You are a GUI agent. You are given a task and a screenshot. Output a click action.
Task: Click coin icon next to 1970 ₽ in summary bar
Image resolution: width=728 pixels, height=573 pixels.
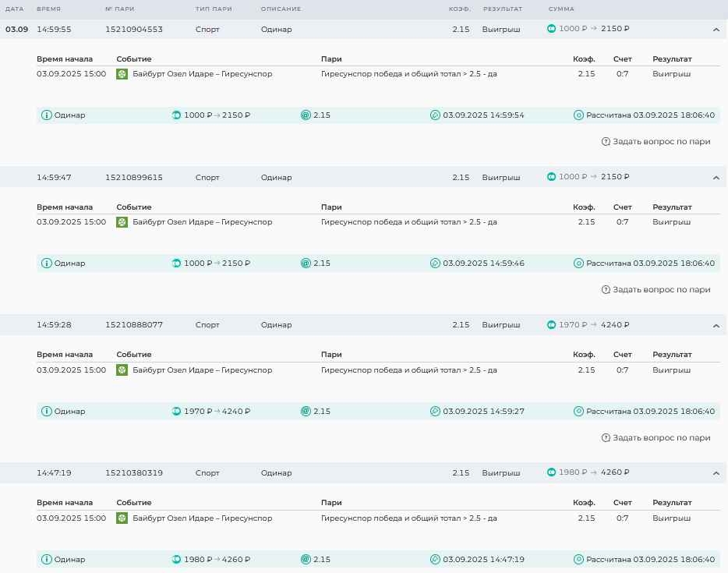coord(176,412)
